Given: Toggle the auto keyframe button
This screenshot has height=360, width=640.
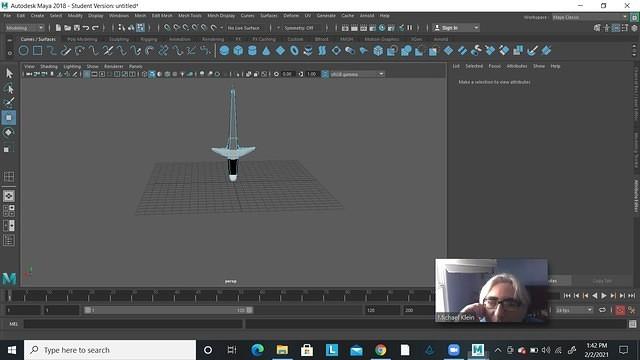Looking at the screenshot, I should [620, 310].
